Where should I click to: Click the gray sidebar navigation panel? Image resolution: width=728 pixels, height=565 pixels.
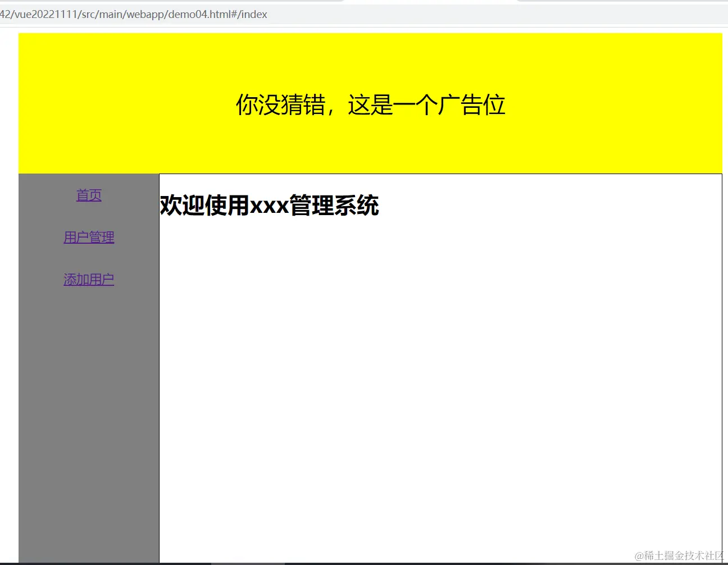89,393
